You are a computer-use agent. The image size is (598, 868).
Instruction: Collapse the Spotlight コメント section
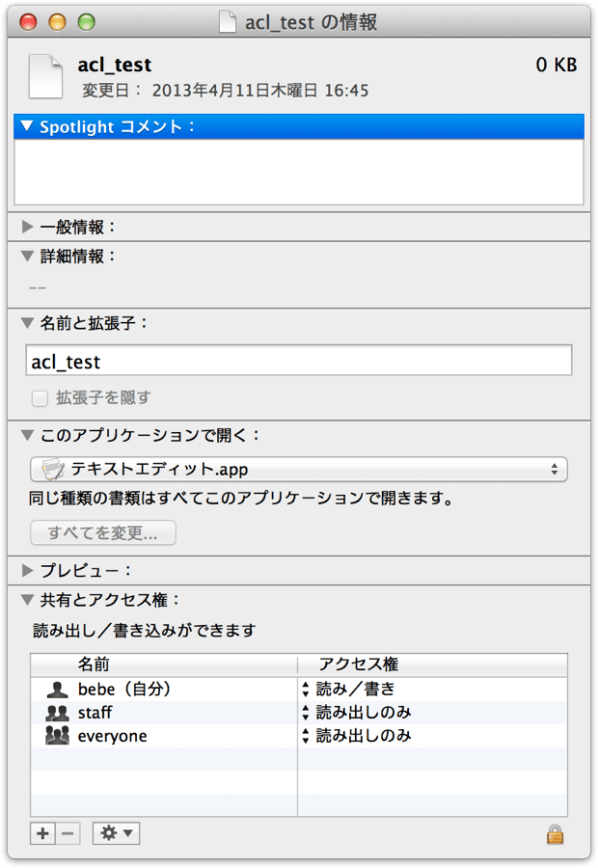27,125
